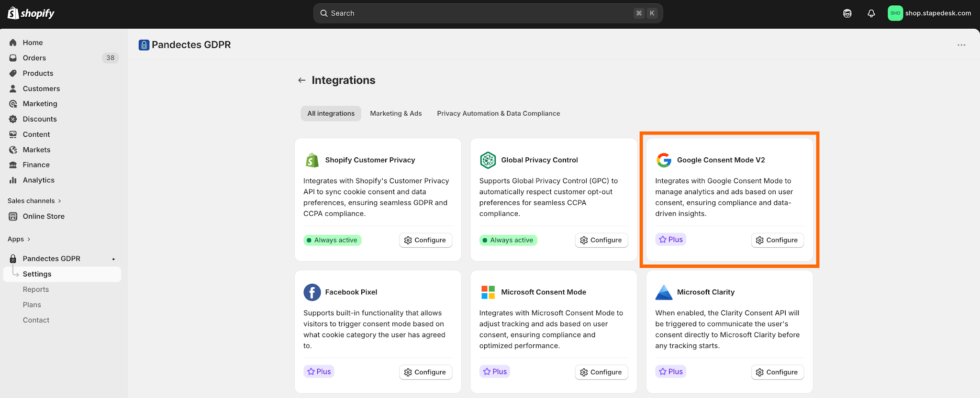The height and width of the screenshot is (398, 980).
Task: Click the Global Privacy Control logo
Action: tap(488, 160)
